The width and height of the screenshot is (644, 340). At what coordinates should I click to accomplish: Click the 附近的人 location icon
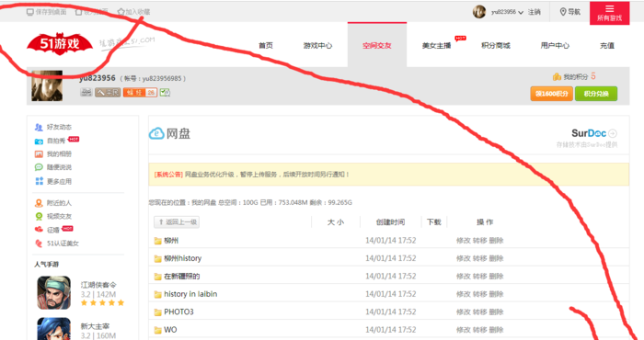39,203
